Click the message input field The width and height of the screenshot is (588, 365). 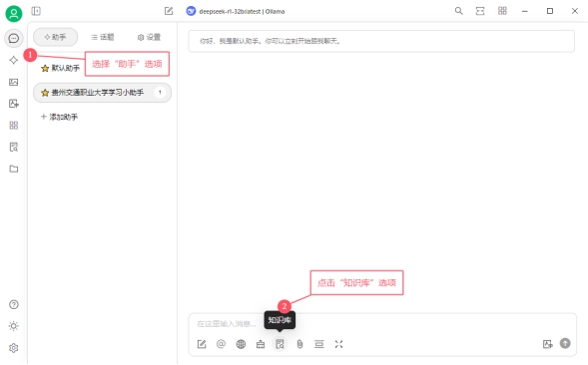pos(382,323)
